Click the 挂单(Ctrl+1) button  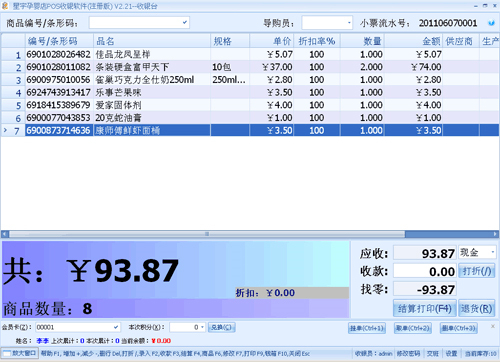367,328
